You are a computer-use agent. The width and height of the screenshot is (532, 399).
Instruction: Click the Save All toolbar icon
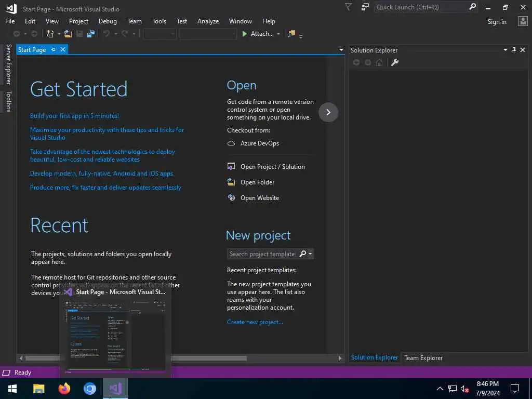click(x=90, y=34)
